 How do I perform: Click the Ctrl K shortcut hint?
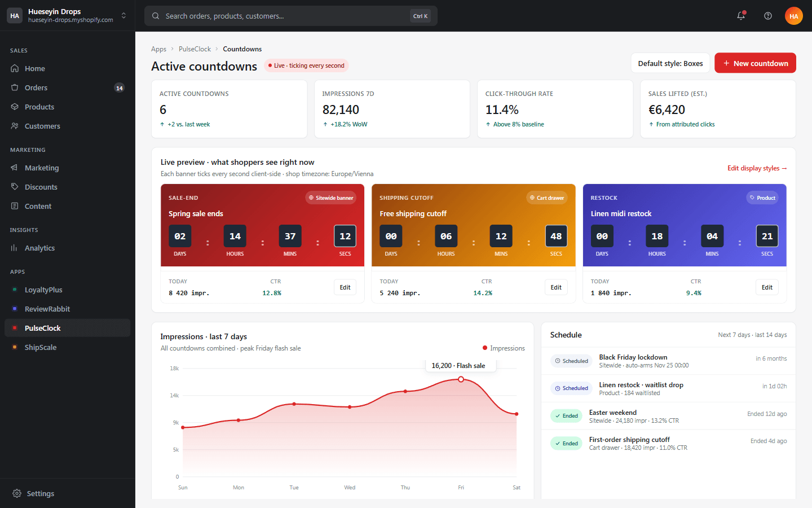420,16
